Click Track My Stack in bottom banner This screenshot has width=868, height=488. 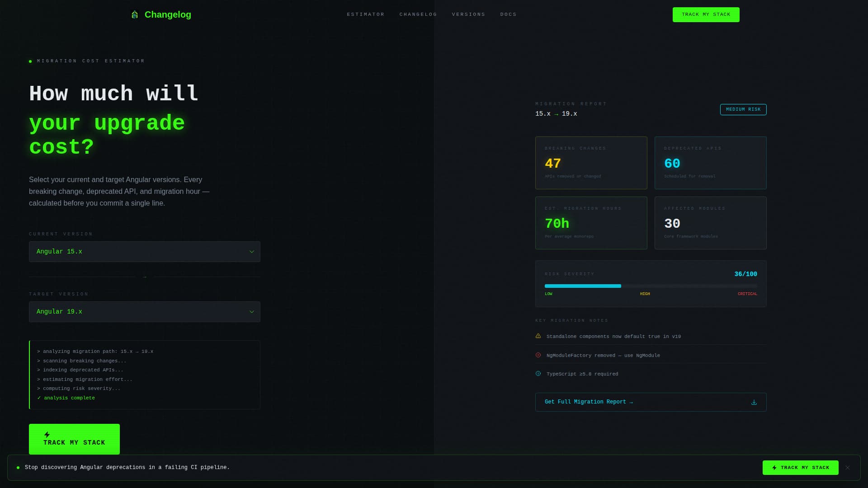click(800, 468)
